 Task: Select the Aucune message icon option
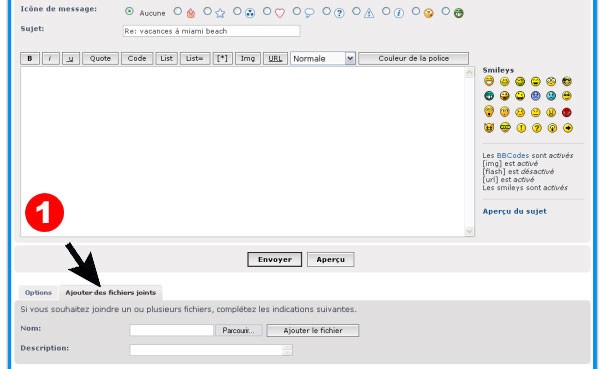tap(129, 11)
